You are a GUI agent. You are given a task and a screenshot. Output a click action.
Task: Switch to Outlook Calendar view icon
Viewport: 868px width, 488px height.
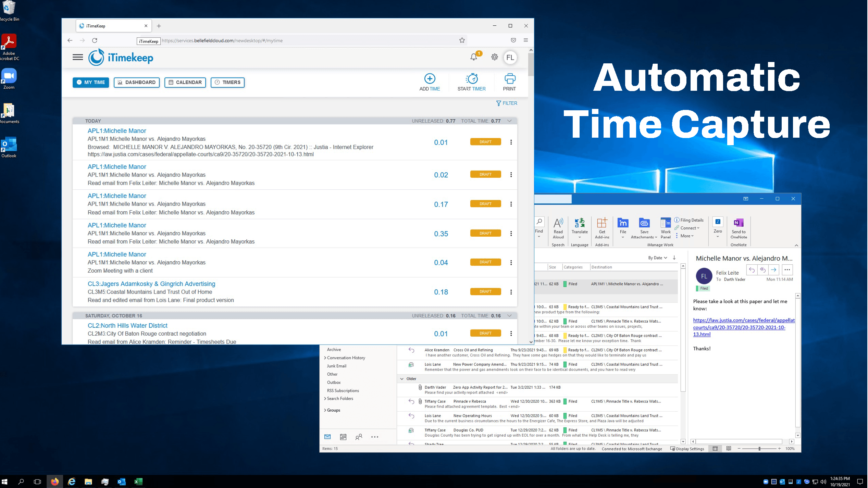[x=343, y=437]
